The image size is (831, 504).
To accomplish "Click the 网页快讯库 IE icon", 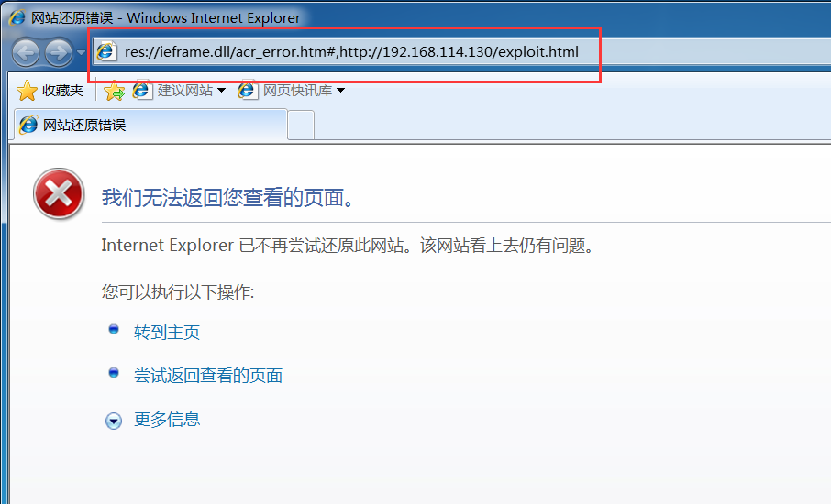I will [247, 91].
